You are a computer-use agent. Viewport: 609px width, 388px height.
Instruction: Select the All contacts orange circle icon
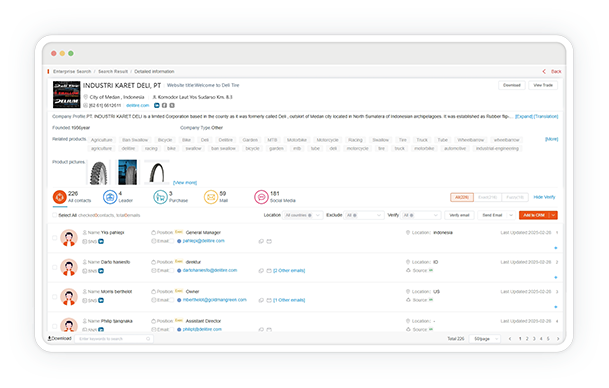coord(59,197)
